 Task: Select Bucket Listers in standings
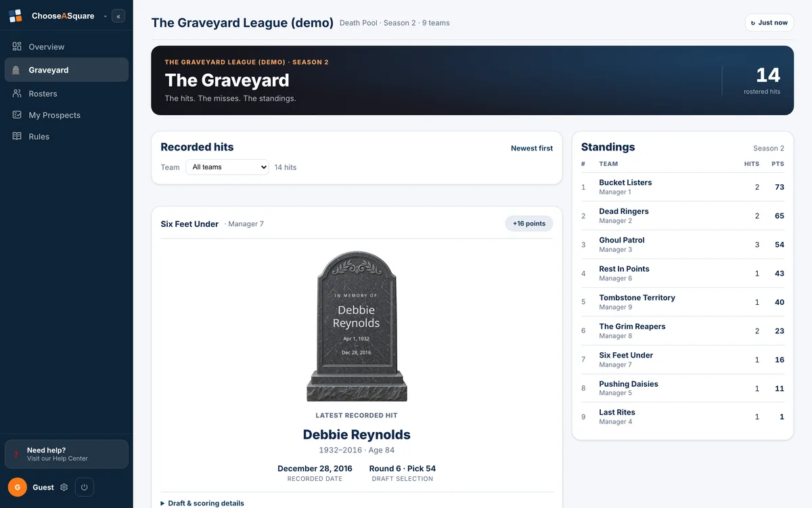pos(625,182)
